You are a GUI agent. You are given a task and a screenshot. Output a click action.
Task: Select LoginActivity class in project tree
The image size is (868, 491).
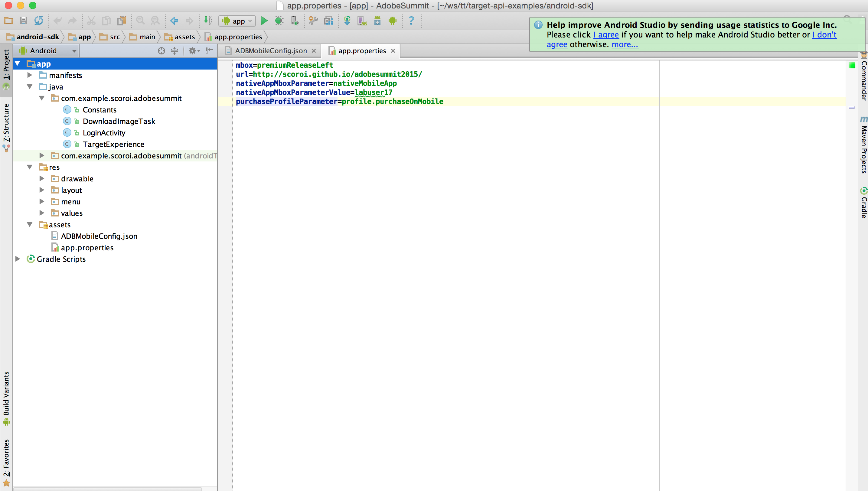[103, 133]
